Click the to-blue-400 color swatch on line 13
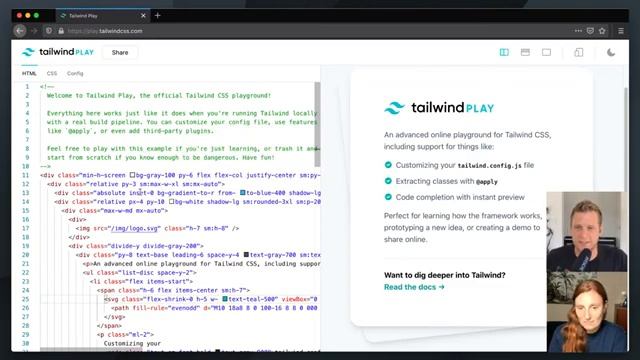This screenshot has width=640, height=360. tap(242, 193)
